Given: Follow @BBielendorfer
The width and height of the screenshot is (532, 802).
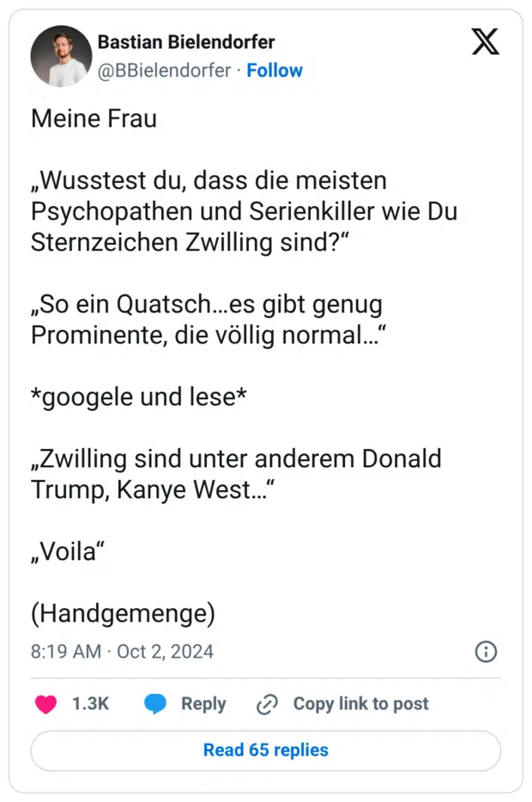Looking at the screenshot, I should [275, 70].
